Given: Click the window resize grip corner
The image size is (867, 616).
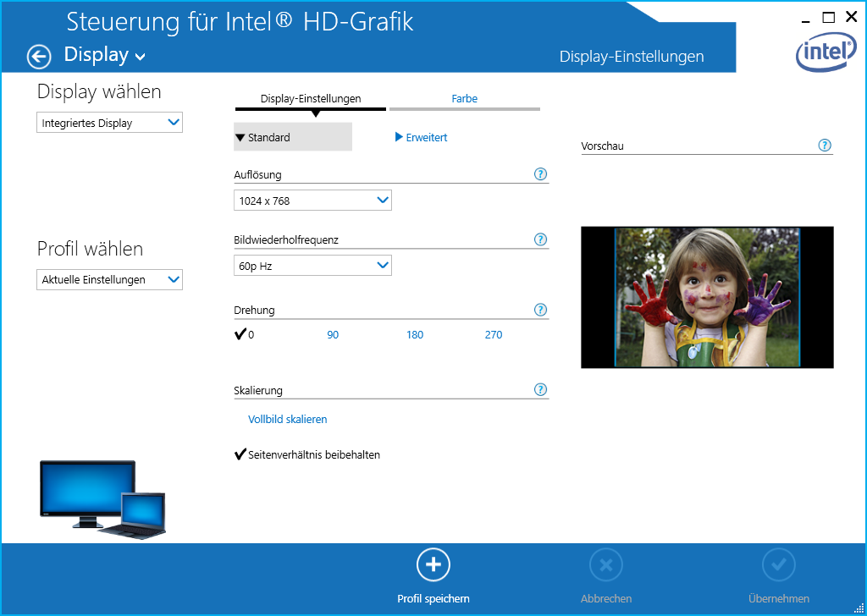Looking at the screenshot, I should coord(859,608).
